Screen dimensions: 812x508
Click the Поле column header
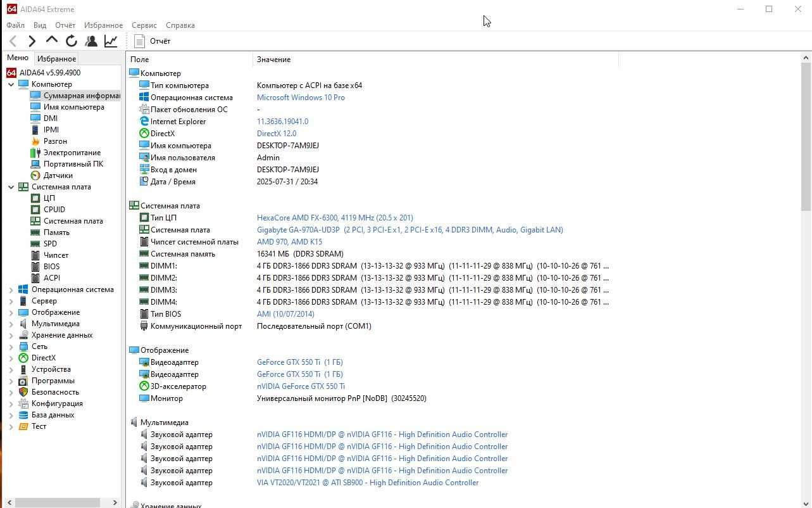[189, 60]
